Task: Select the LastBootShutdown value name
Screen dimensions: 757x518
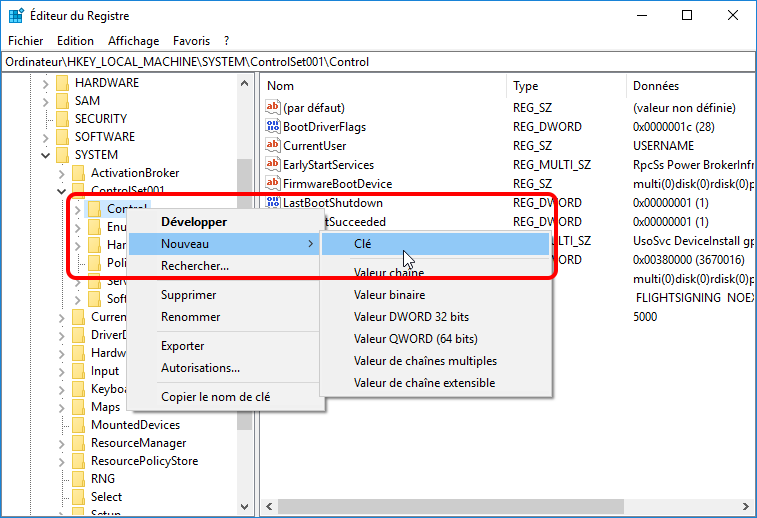Action: click(x=333, y=203)
